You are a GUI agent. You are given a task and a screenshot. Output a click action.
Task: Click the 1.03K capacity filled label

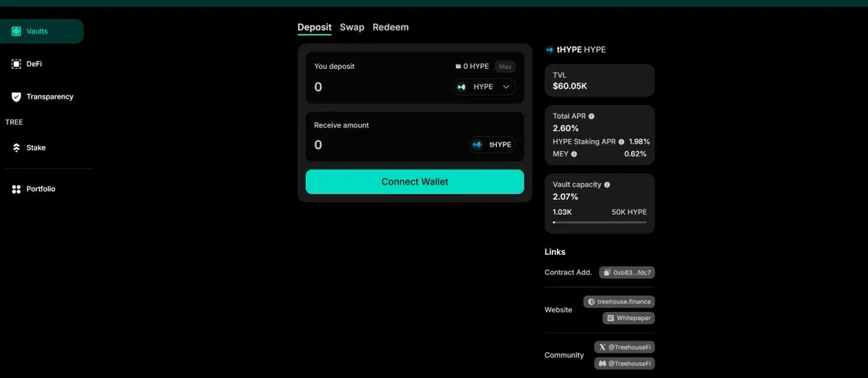point(563,212)
